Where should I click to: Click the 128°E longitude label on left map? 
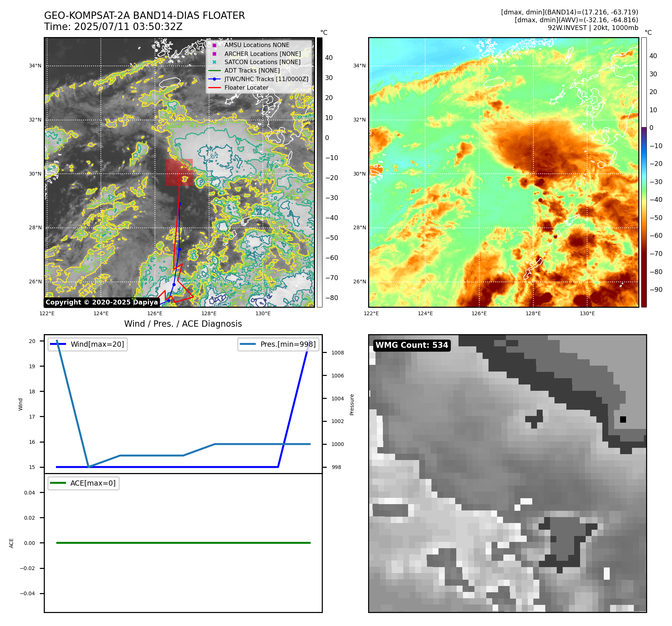pyautogui.click(x=209, y=313)
